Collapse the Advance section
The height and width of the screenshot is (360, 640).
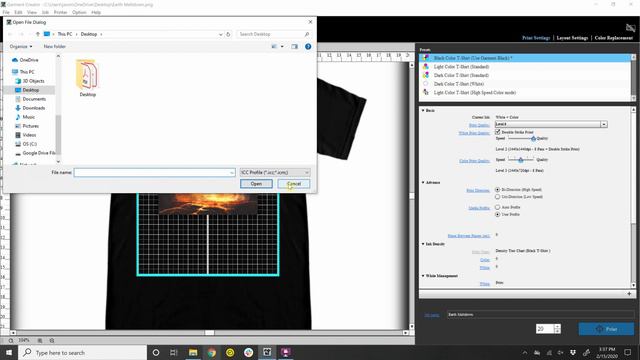423,182
